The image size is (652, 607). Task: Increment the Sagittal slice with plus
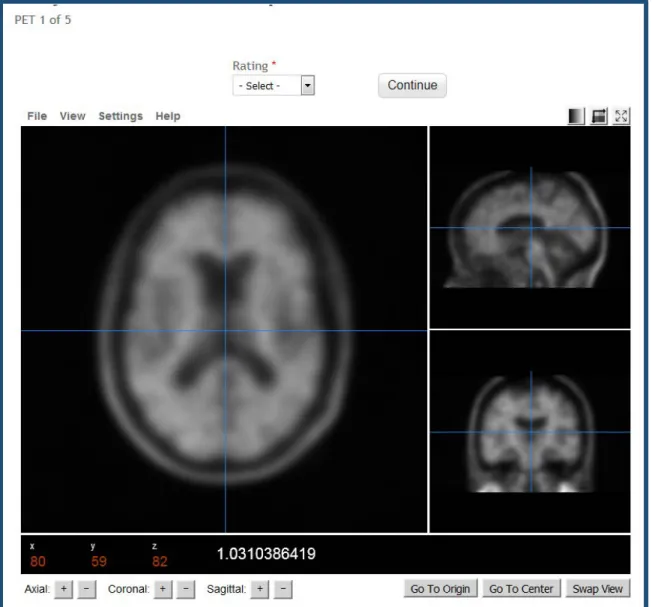260,589
